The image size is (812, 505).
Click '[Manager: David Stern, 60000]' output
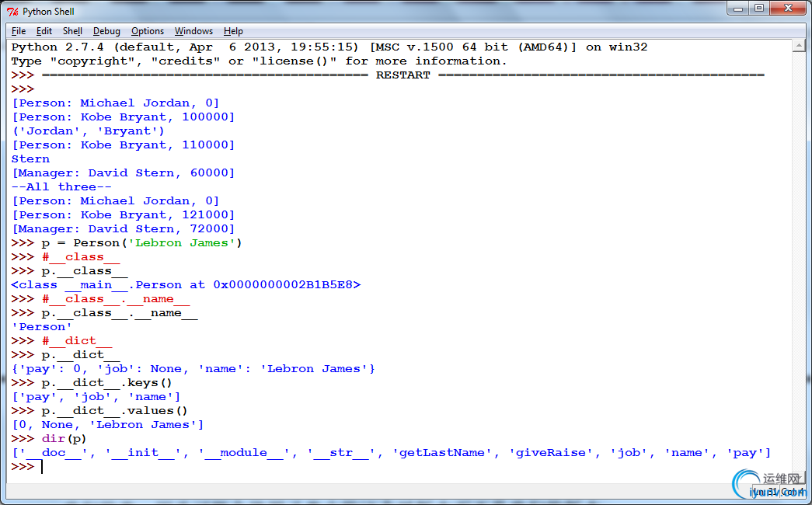[x=124, y=173]
